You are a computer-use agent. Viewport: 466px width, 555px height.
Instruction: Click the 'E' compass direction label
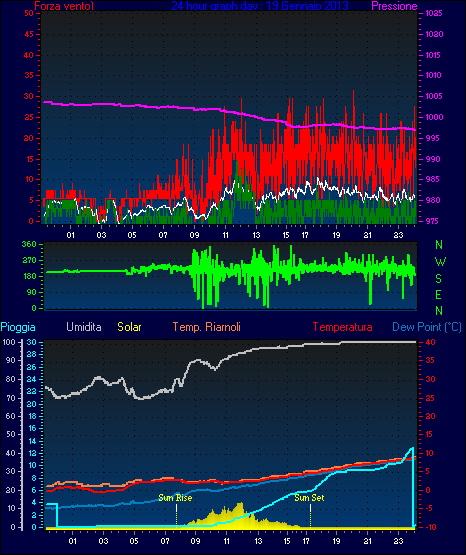[438, 294]
